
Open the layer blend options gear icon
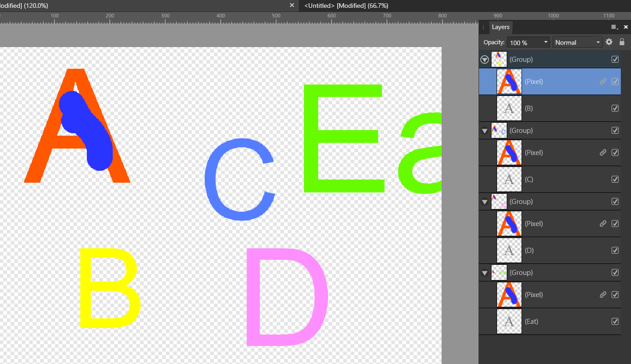coord(609,42)
